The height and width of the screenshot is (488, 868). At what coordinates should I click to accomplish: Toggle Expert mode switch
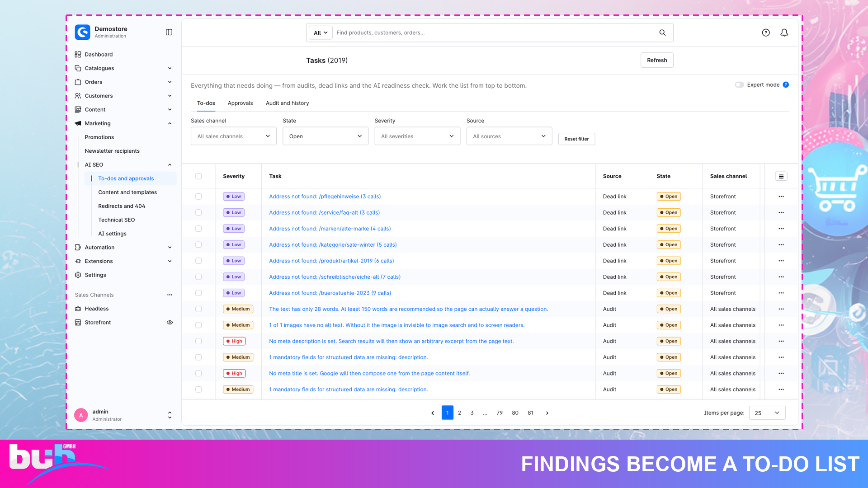[739, 84]
